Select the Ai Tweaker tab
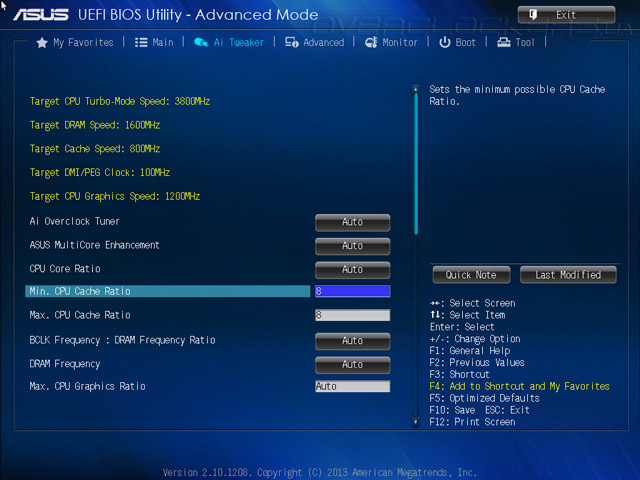This screenshot has height=480, width=640. [x=239, y=42]
